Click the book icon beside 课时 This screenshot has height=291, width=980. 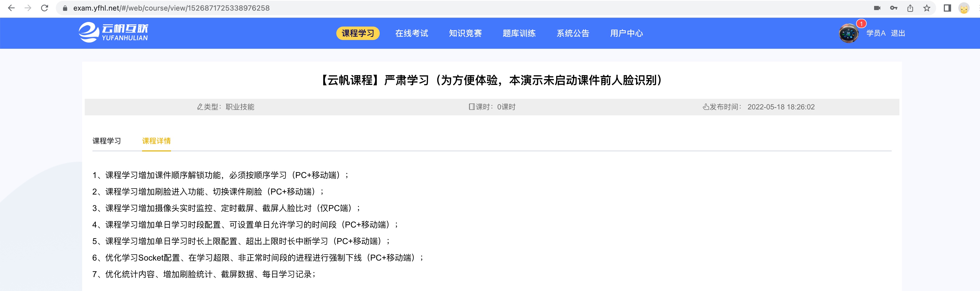point(472,107)
